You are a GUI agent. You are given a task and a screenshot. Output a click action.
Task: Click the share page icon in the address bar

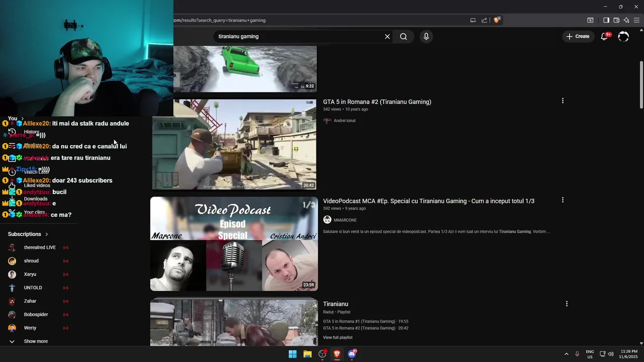pyautogui.click(x=485, y=20)
